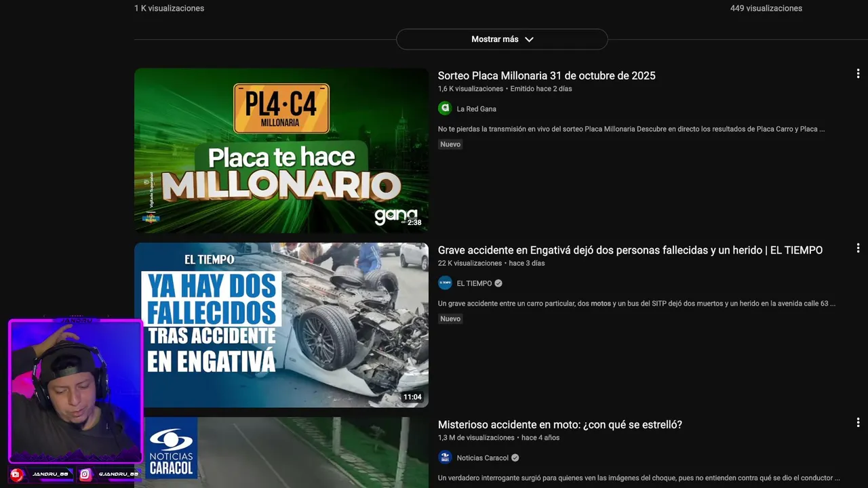Click Noticias Caracol channel avatar

[445, 457]
